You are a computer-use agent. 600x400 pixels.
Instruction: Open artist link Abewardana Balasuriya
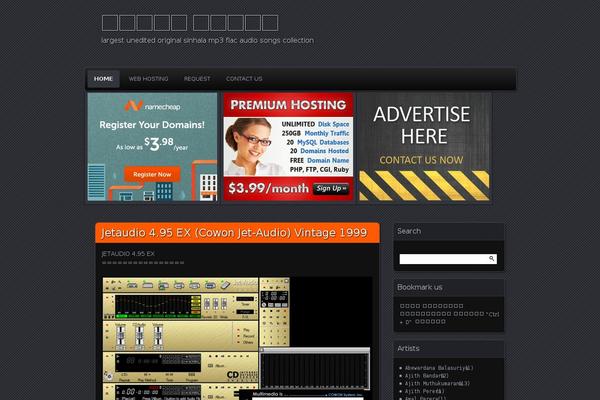pyautogui.click(x=439, y=368)
